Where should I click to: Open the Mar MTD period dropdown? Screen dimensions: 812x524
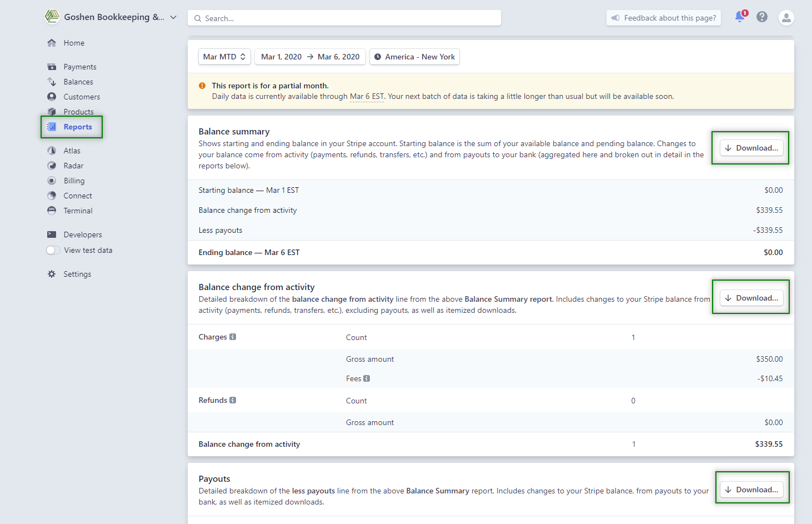(224, 56)
